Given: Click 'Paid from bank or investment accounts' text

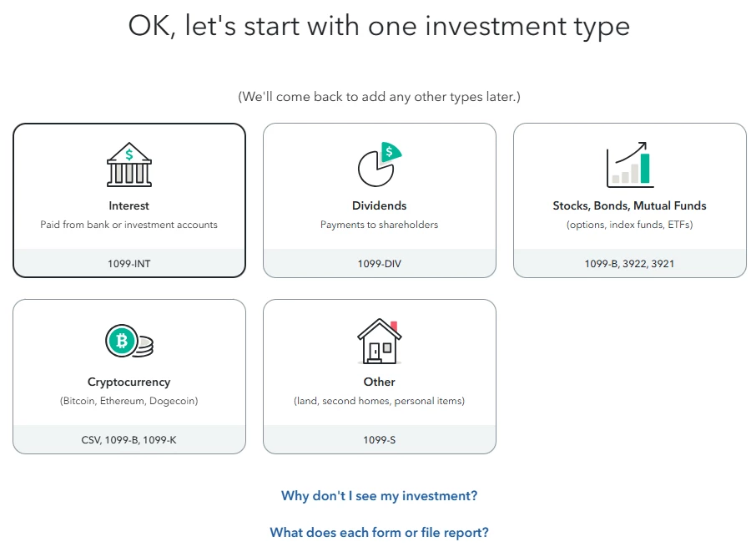Looking at the screenshot, I should coord(129,225).
